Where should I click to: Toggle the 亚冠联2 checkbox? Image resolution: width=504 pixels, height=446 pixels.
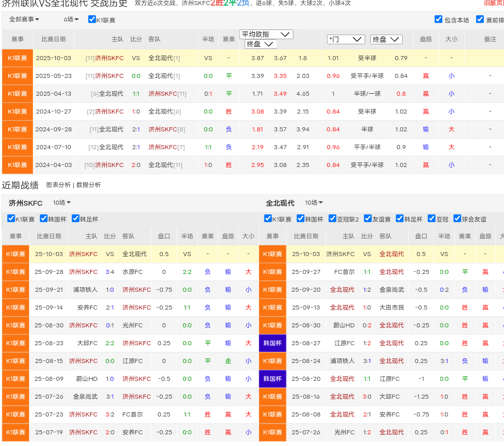pos(333,218)
